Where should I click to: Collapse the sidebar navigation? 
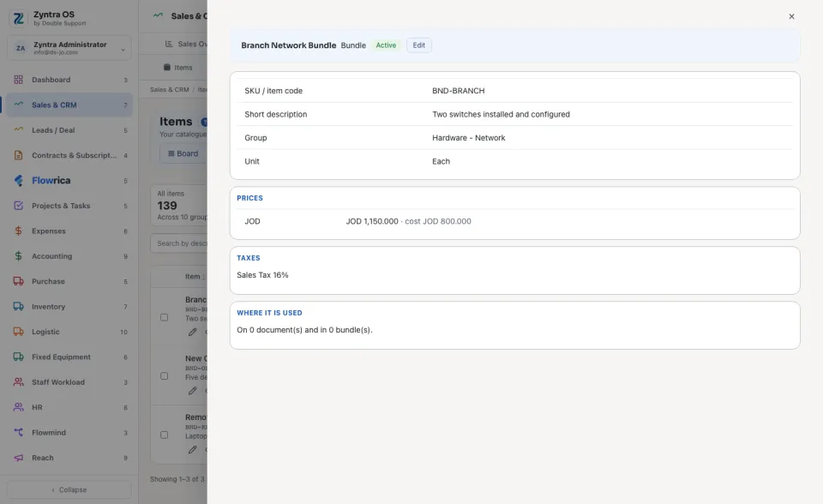pyautogui.click(x=69, y=489)
